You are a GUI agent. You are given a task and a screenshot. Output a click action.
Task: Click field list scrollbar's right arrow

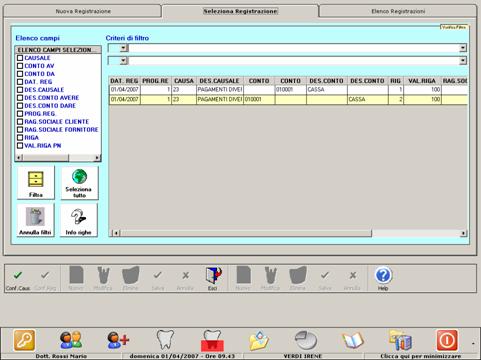click(97, 157)
